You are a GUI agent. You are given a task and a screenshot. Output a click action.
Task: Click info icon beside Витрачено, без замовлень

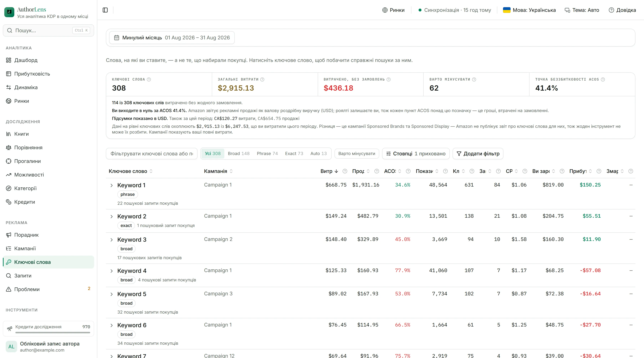389,79
